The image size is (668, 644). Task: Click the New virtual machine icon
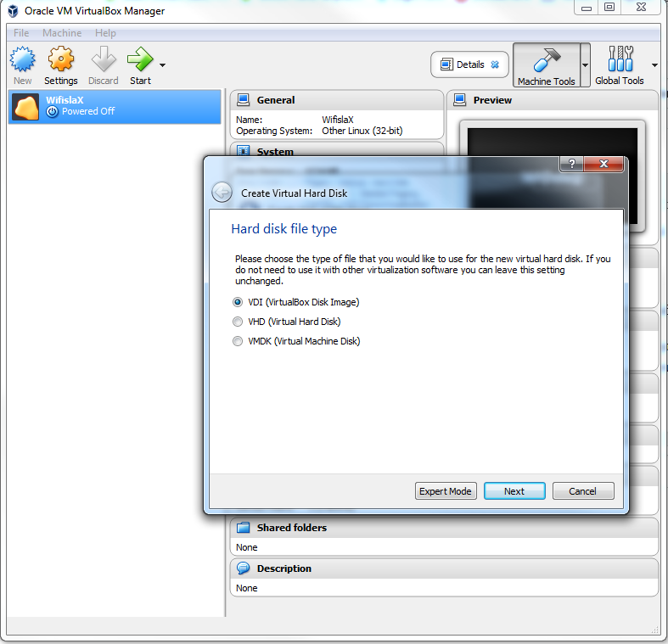[x=23, y=59]
